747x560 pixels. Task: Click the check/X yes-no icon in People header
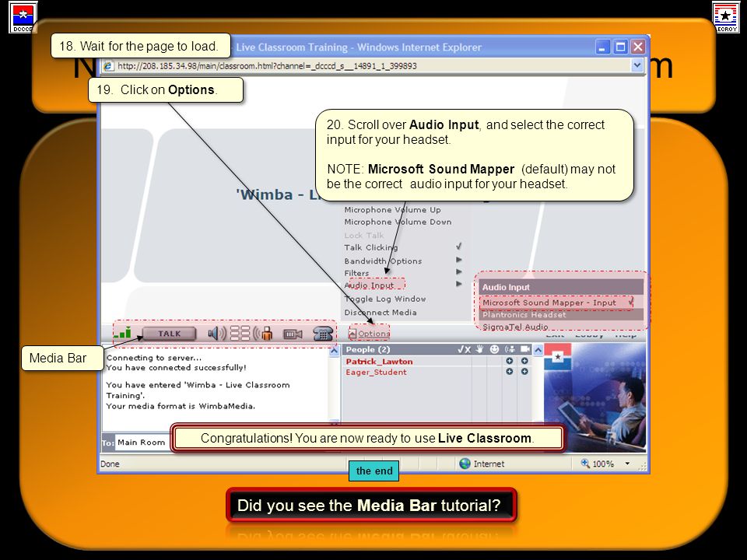[x=464, y=349]
